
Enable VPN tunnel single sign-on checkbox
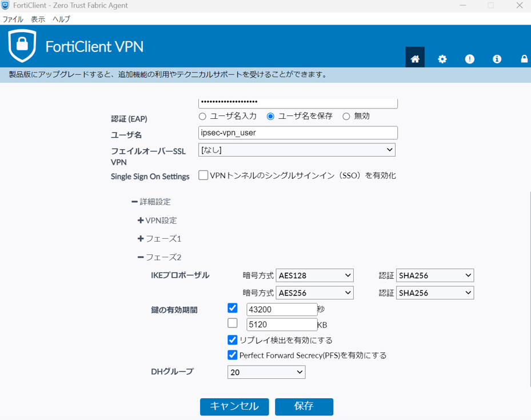(203, 175)
